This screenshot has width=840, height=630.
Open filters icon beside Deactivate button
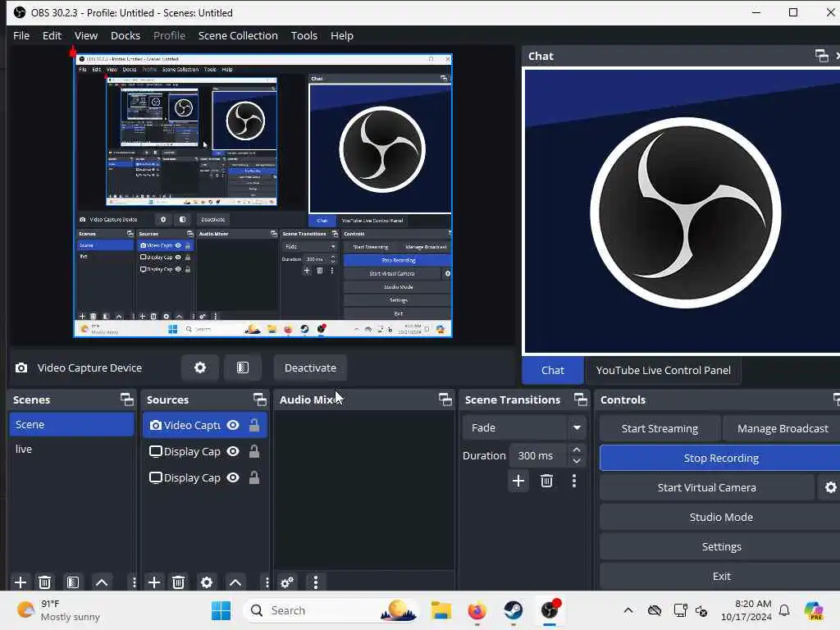pyautogui.click(x=243, y=367)
